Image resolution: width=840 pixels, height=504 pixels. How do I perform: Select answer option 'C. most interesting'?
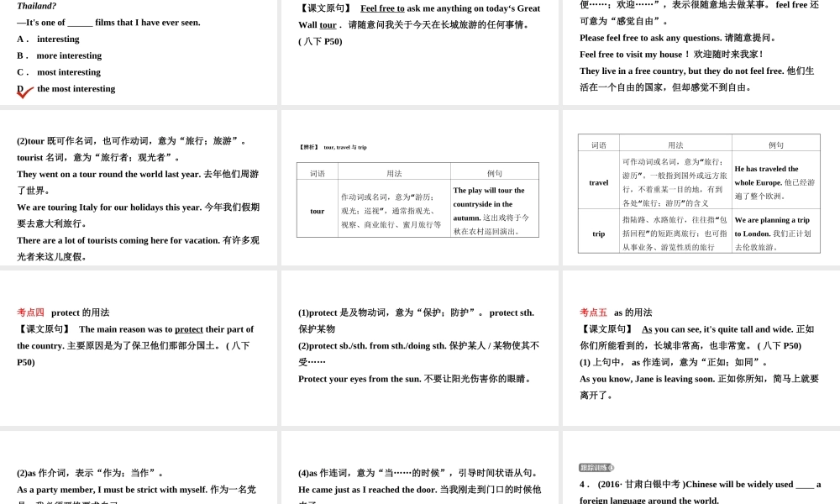pyautogui.click(x=59, y=72)
